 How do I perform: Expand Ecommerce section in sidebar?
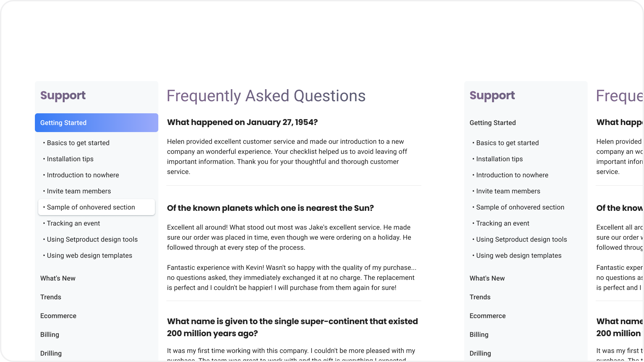(x=58, y=315)
